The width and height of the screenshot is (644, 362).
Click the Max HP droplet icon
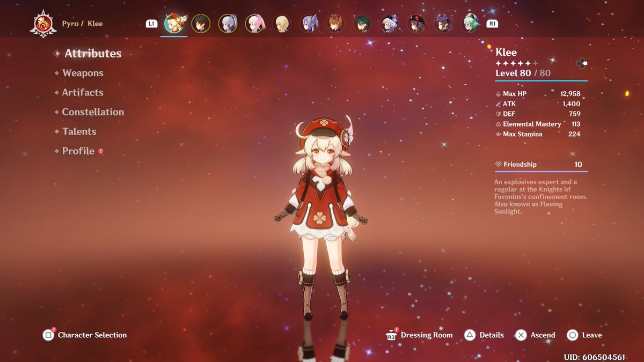(498, 94)
